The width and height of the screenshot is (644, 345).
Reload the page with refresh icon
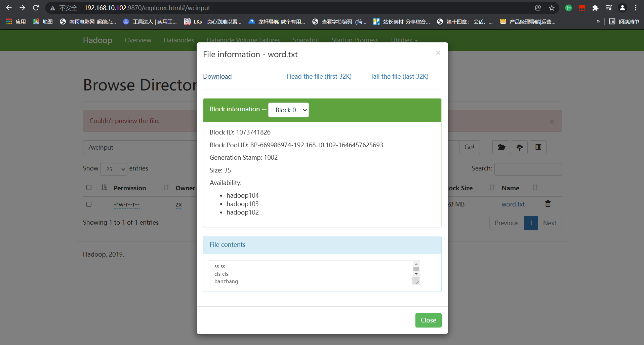tap(36, 8)
